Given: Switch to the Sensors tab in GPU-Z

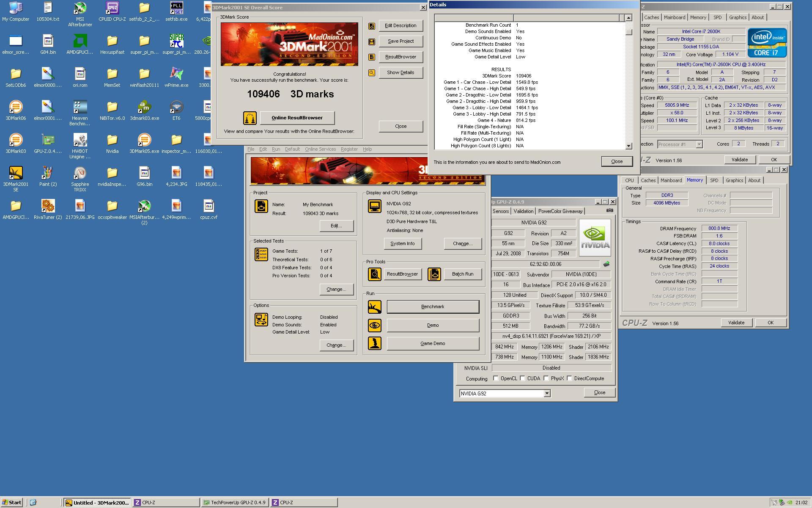Looking at the screenshot, I should point(501,211).
